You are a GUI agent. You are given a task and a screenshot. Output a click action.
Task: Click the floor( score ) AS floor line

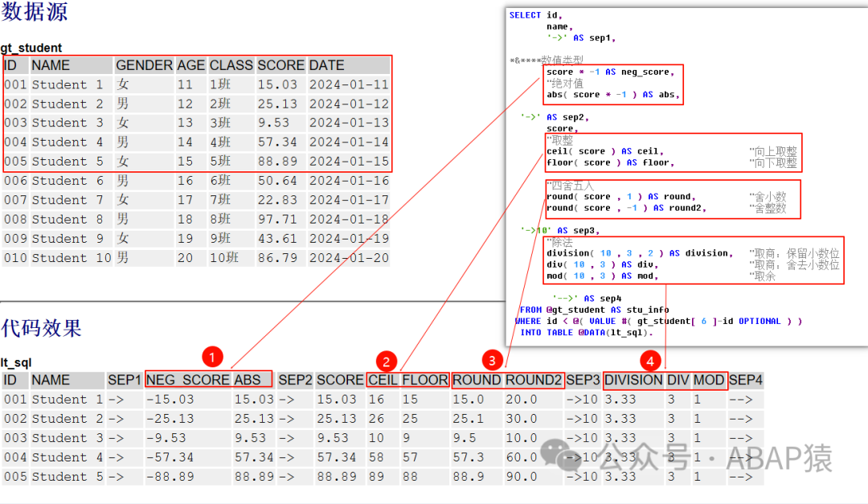pos(611,163)
